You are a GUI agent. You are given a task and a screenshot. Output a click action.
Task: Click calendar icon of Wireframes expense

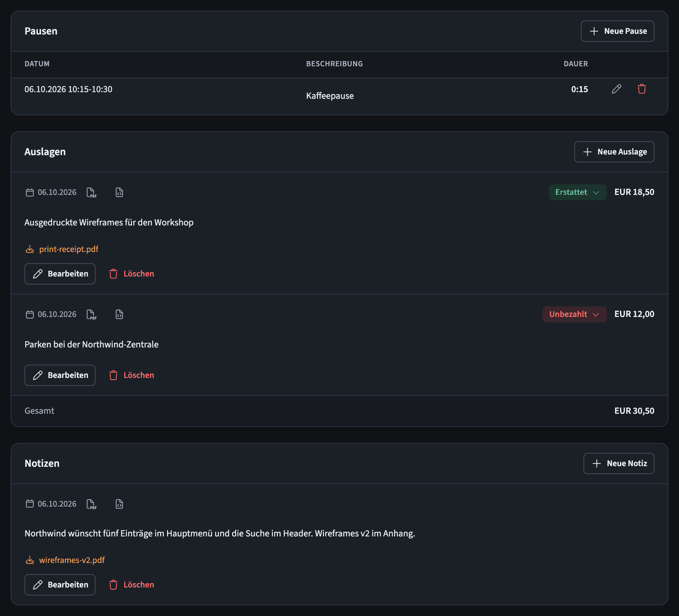[x=30, y=192]
